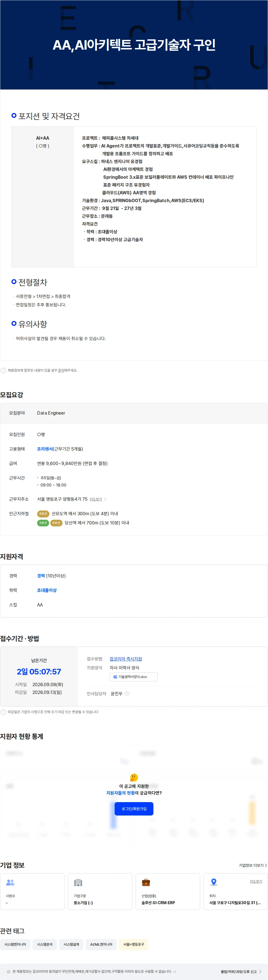Viewport: 268px width, 980px height.
Task: Click the people icon in the 사원수 card
Action: 10,882
